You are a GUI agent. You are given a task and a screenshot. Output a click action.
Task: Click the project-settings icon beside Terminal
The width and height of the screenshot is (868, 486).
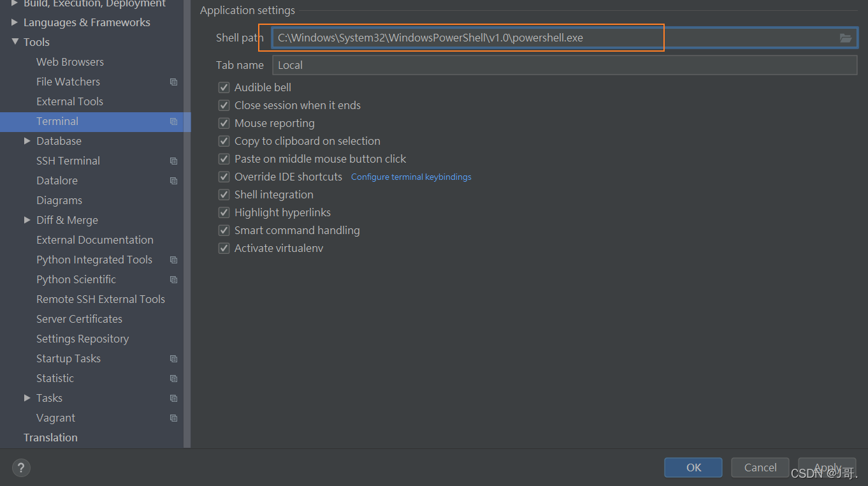173,121
